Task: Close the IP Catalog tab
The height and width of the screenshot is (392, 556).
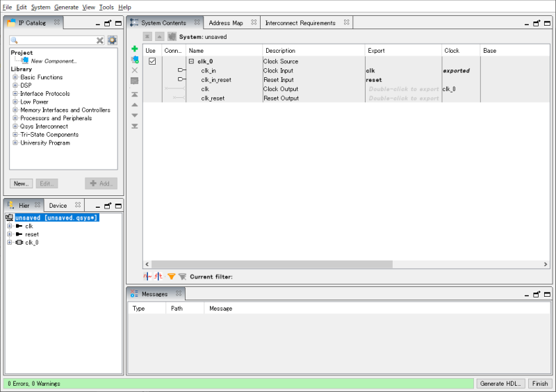Action: point(57,22)
